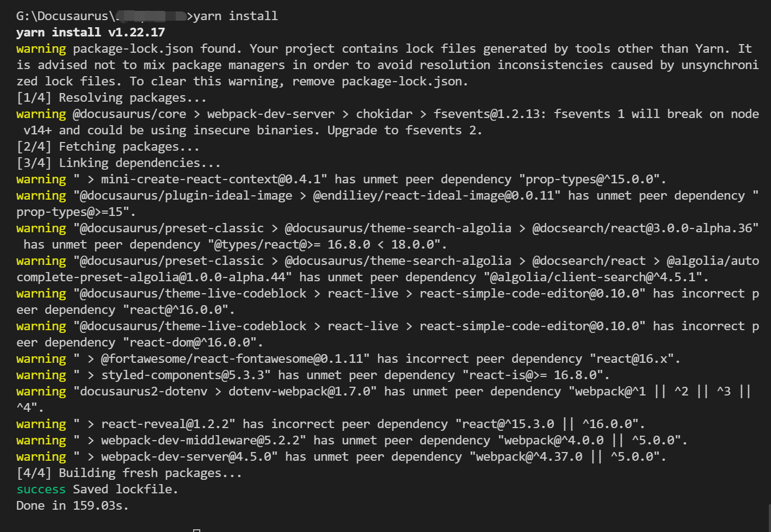
Task: Click the 'styled-components@5.3.3' package text
Action: [186, 375]
